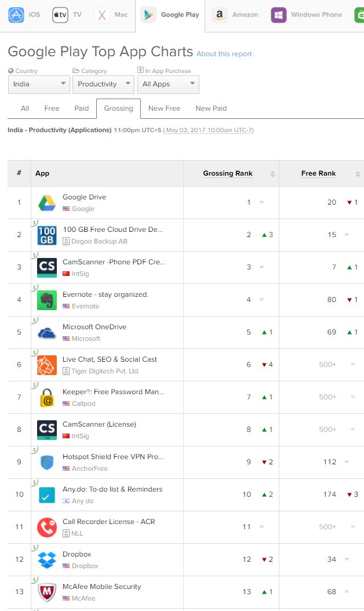This screenshot has height=611, width=364.
Task: Click the Microsoft OneDrive cloud icon
Action: pos(47,332)
